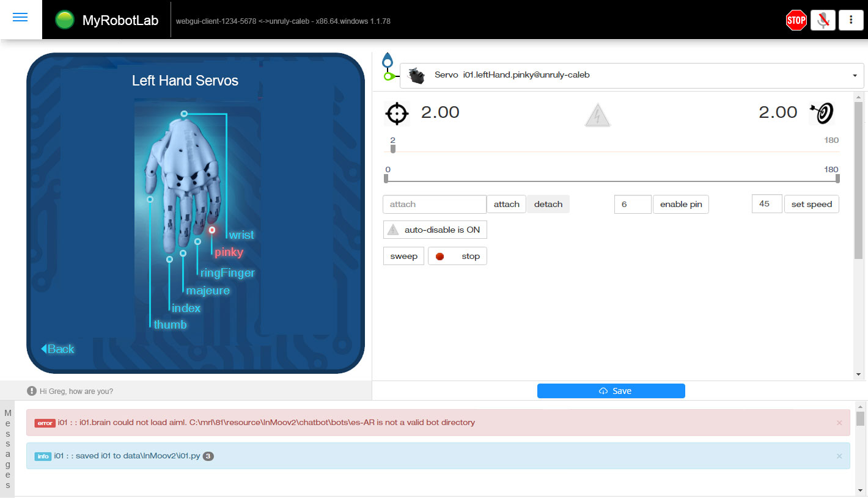Image resolution: width=868 pixels, height=499 pixels.
Task: Dismiss the saved i01 info message
Action: [x=839, y=456]
